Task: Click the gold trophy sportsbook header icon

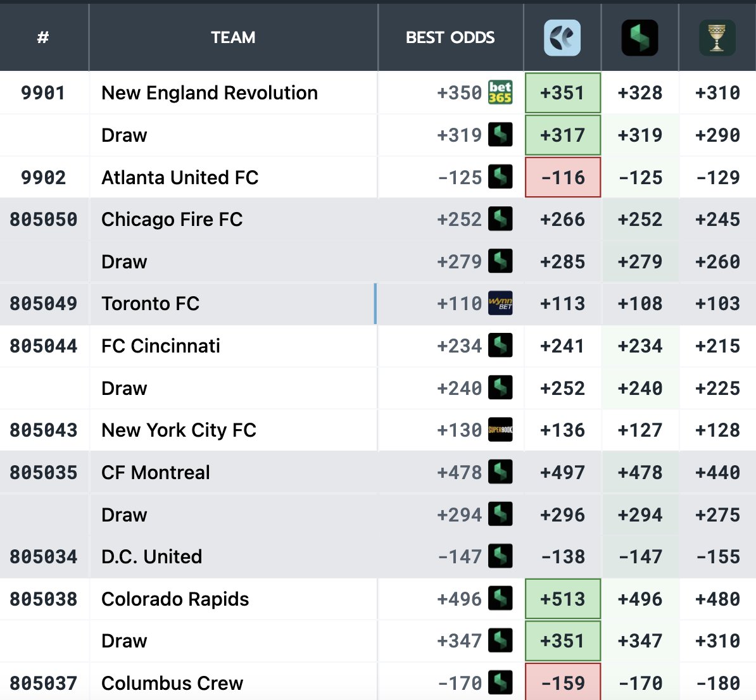Action: coord(717,37)
